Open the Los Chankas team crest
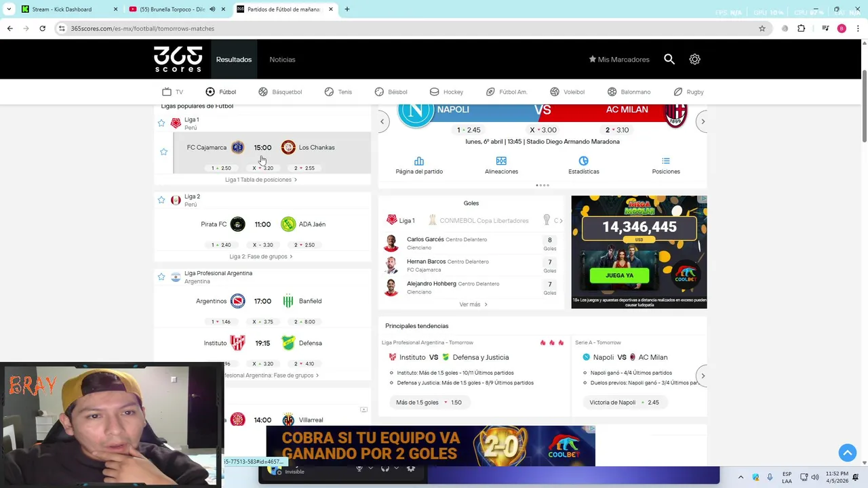The image size is (868, 488). pyautogui.click(x=288, y=147)
